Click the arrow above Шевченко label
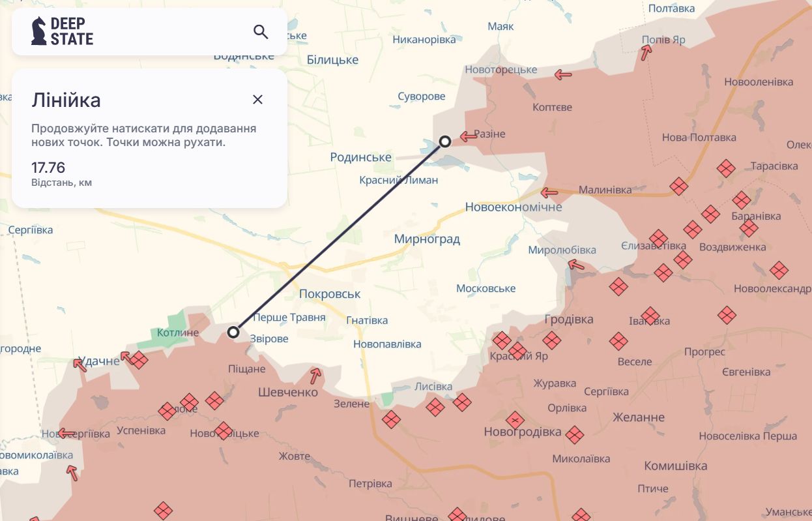 click(315, 375)
